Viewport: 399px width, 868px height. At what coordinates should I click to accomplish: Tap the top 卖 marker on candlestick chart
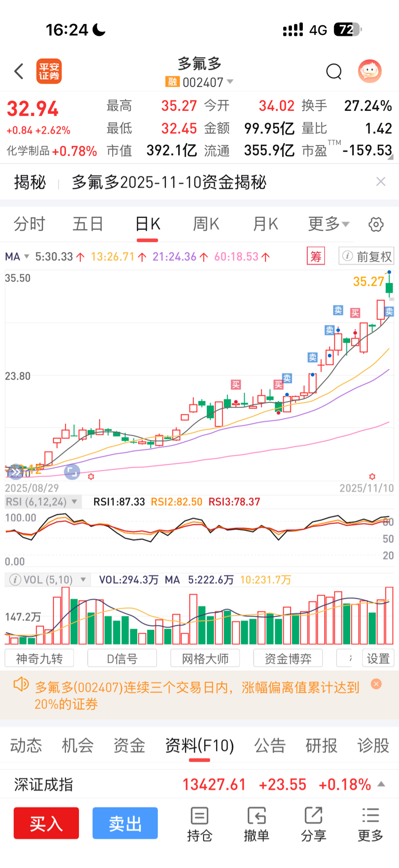coord(338,310)
